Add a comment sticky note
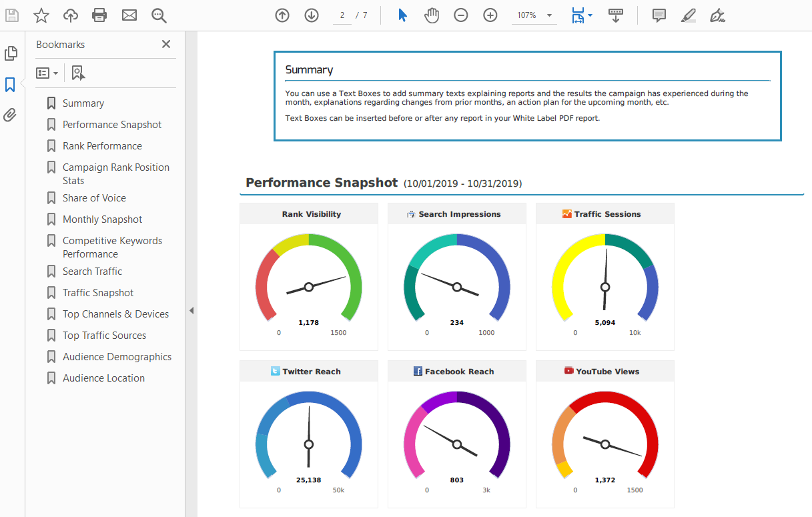This screenshot has height=517, width=812. coord(659,15)
